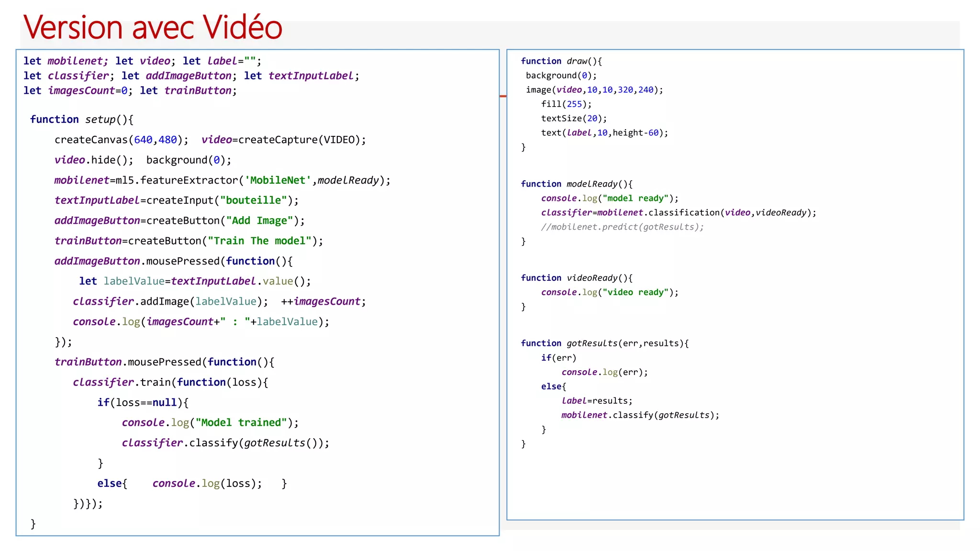This screenshot has width=980, height=551.
Task: Click the line 'if(err)'
Action: coord(559,358)
